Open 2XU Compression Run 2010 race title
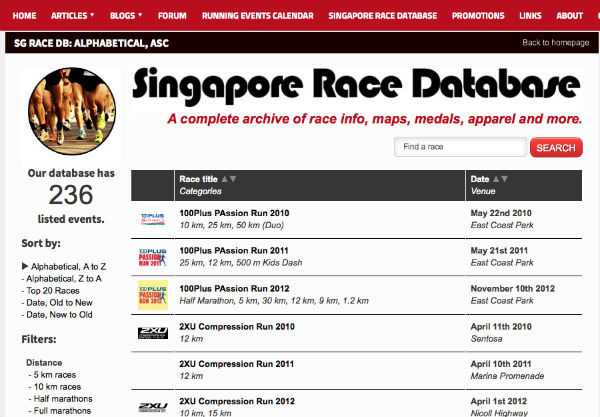The image size is (600, 417). coord(237,327)
